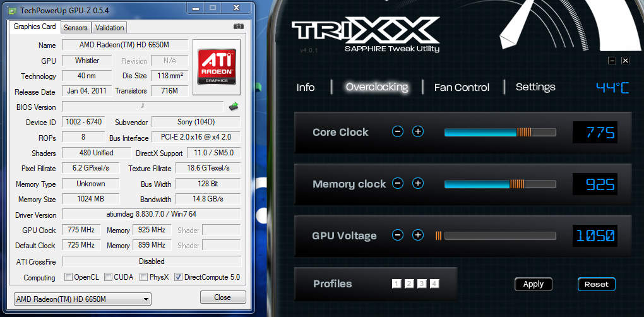Screen dimensions: 644x317
Task: Click the Die Size value 118 mm²
Action: coord(170,76)
